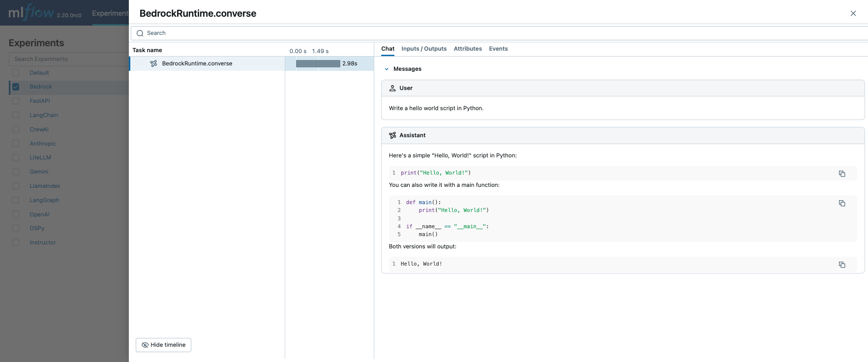Viewport: 868px width, 362px height.
Task: Open the Inputs / Outputs tab
Action: (424, 49)
